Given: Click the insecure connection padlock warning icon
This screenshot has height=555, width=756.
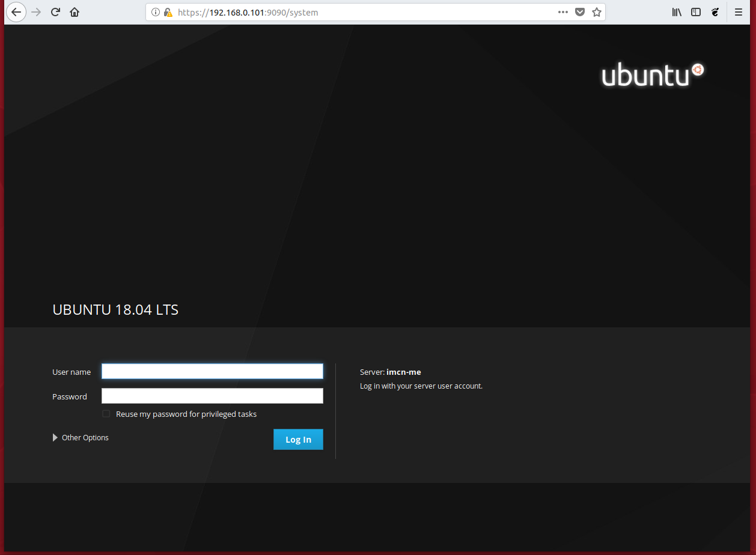Looking at the screenshot, I should pos(168,12).
